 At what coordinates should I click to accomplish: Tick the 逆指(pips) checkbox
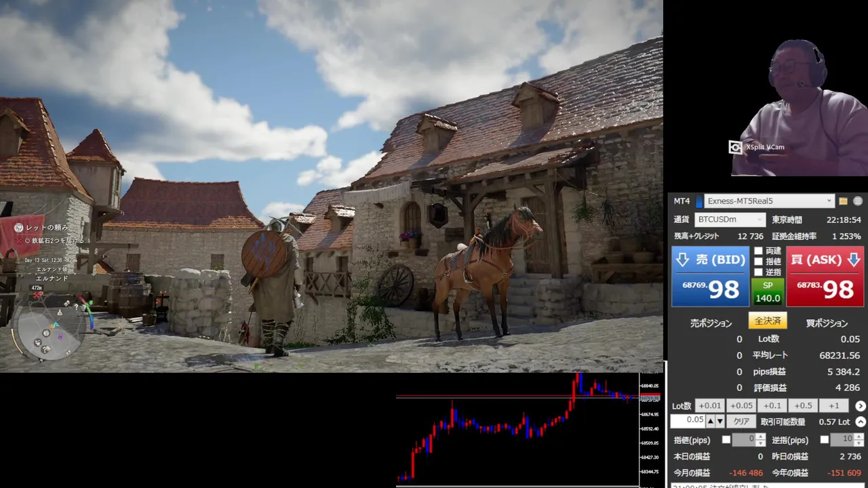tap(824, 440)
